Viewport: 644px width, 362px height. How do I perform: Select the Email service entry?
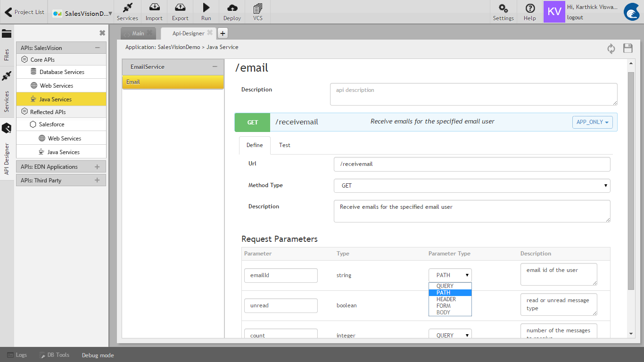(x=173, y=82)
